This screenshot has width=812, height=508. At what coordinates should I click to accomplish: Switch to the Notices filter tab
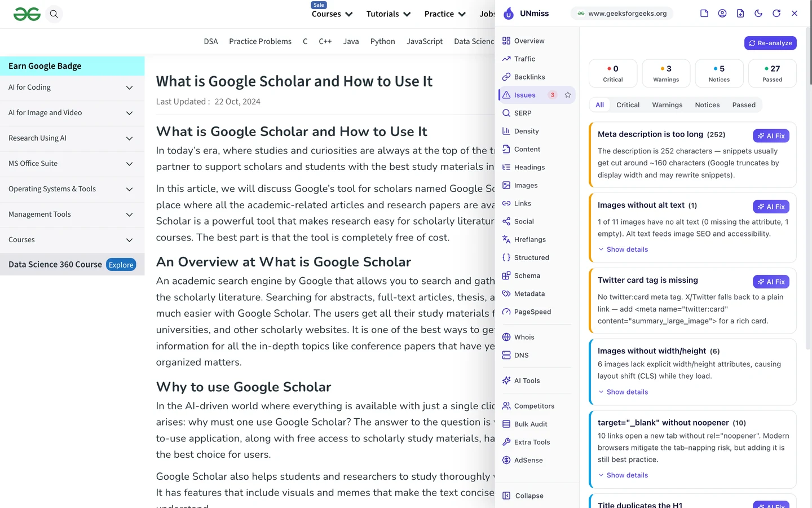707,105
